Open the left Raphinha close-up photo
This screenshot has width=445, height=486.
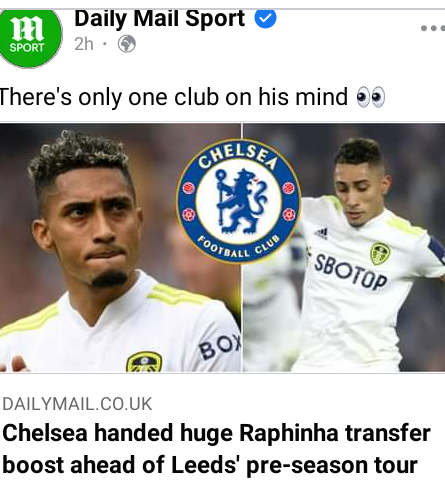(x=120, y=247)
